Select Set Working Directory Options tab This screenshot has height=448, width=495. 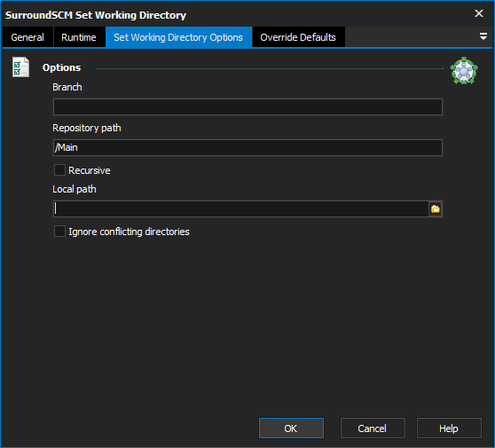click(178, 37)
